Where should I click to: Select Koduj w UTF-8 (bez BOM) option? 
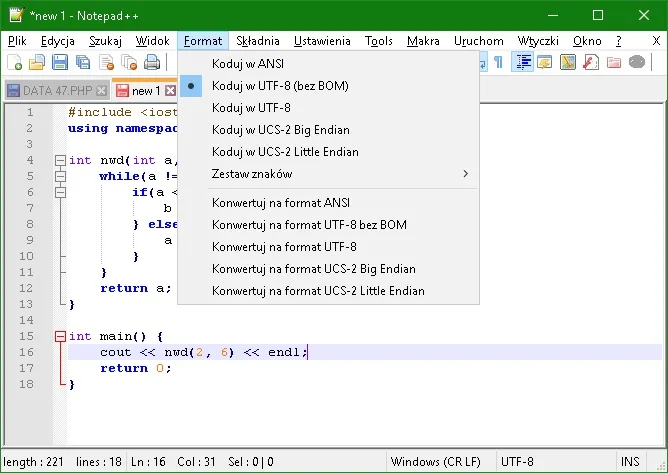coord(280,86)
